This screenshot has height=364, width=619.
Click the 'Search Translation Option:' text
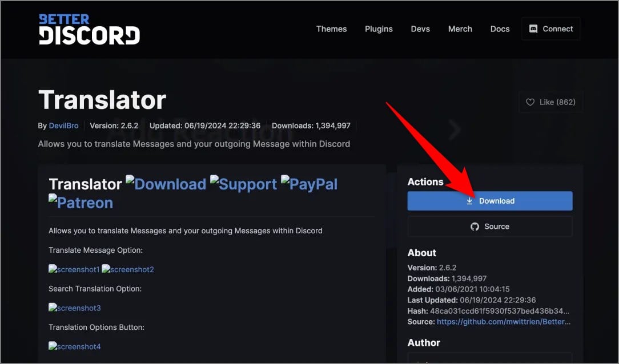click(95, 289)
